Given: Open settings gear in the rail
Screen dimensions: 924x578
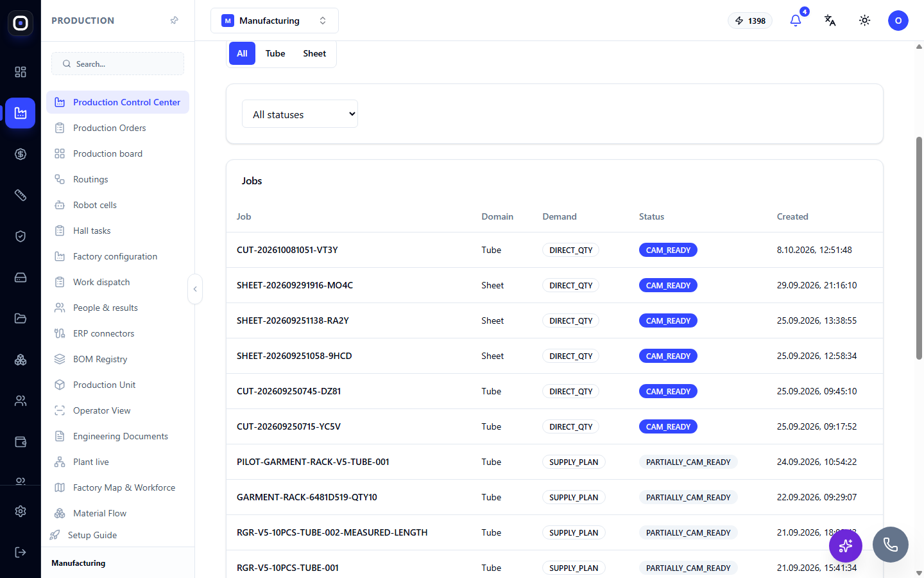Looking at the screenshot, I should tap(21, 511).
